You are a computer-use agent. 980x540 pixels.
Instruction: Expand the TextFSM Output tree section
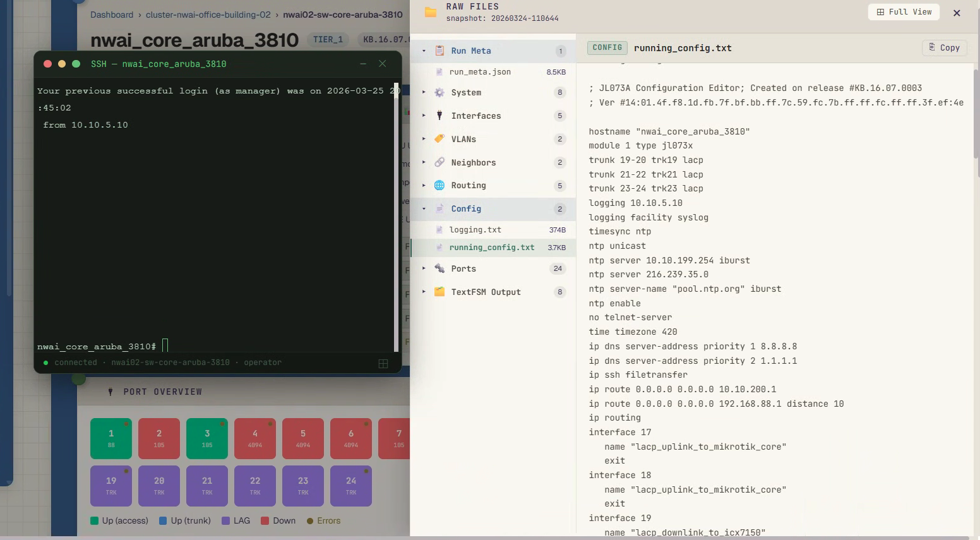point(424,292)
